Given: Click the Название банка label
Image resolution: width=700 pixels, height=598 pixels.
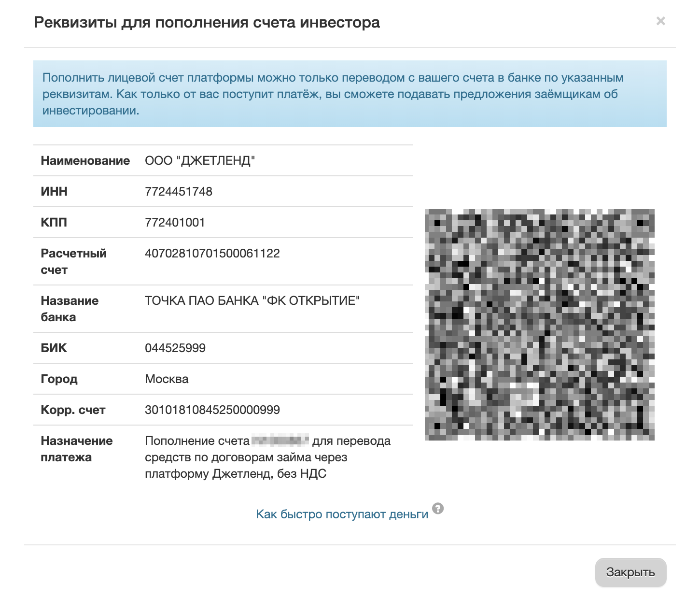Looking at the screenshot, I should pos(70,309).
